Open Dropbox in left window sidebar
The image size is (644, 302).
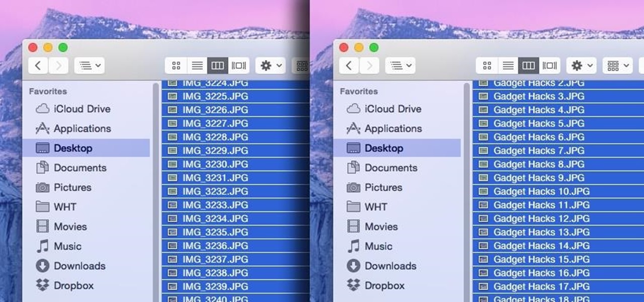(x=87, y=285)
